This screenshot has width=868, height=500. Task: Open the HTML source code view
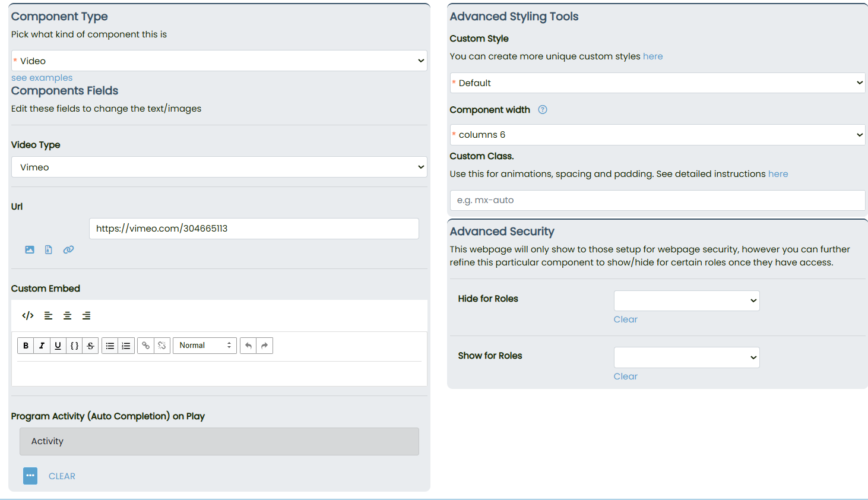27,316
